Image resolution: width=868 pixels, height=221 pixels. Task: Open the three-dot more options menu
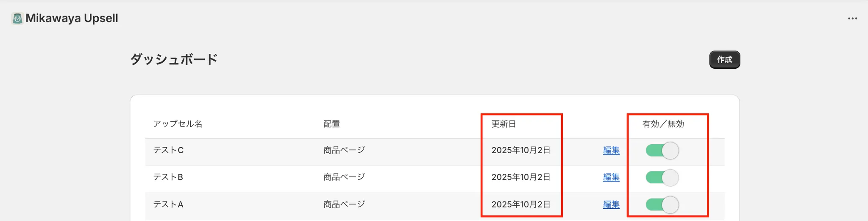click(x=852, y=19)
